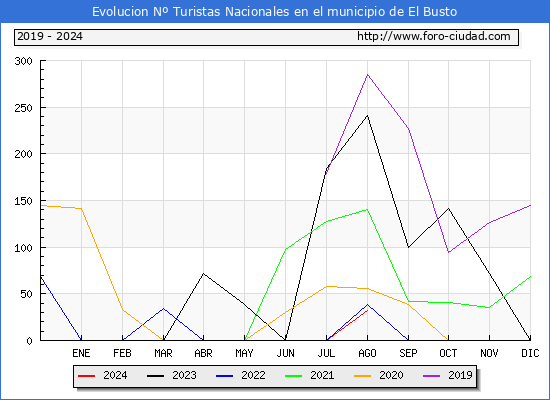
Task: Click the 250 value on the y-axis
Action: pos(24,108)
